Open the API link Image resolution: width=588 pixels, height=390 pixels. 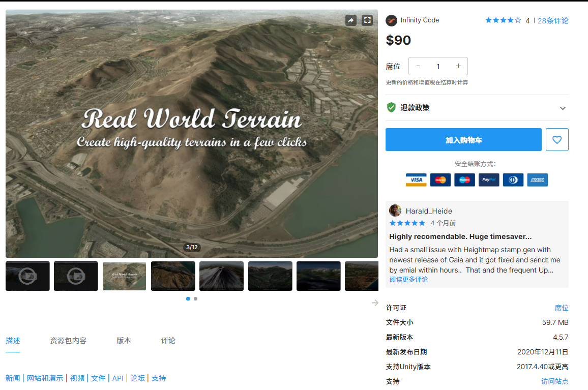pos(117,378)
